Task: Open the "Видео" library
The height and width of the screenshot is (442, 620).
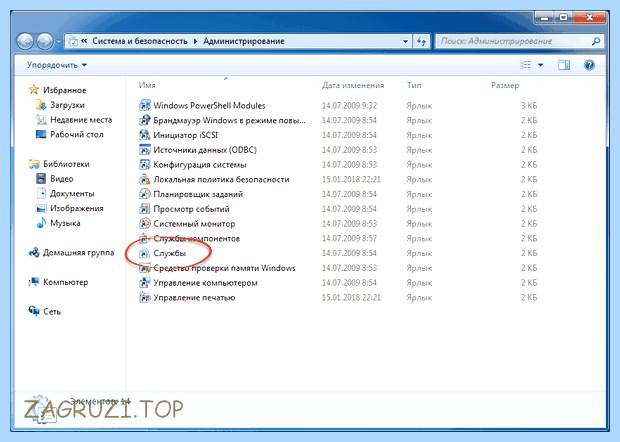Action: click(x=62, y=179)
